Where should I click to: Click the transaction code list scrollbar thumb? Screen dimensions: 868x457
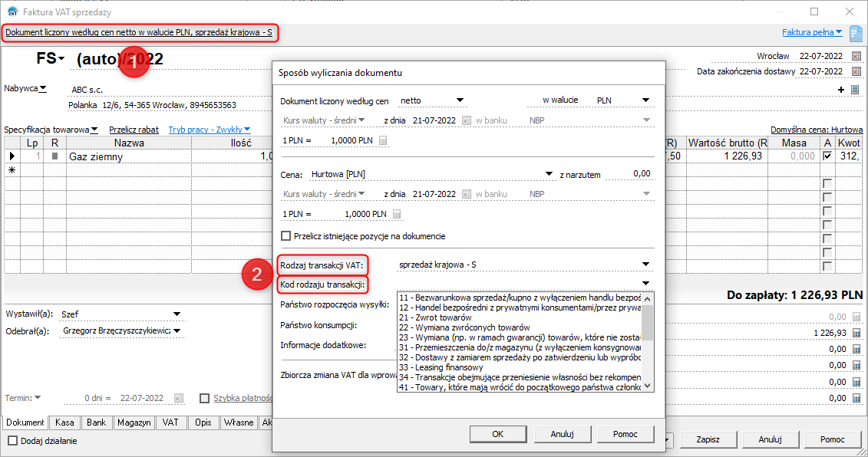pos(647,323)
